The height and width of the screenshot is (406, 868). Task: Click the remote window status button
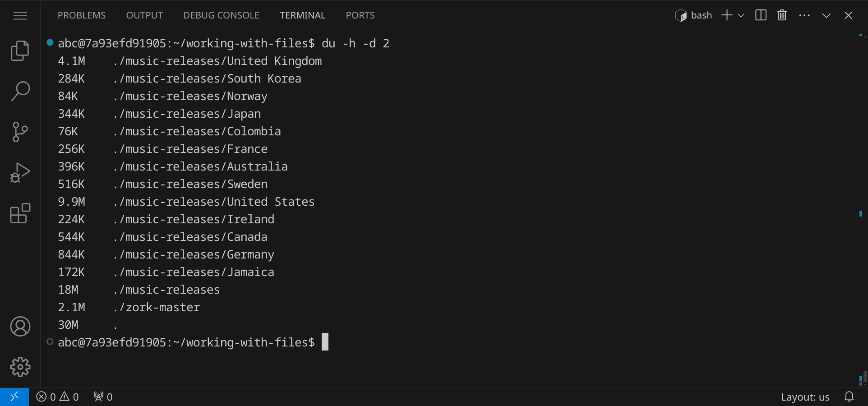click(x=14, y=397)
